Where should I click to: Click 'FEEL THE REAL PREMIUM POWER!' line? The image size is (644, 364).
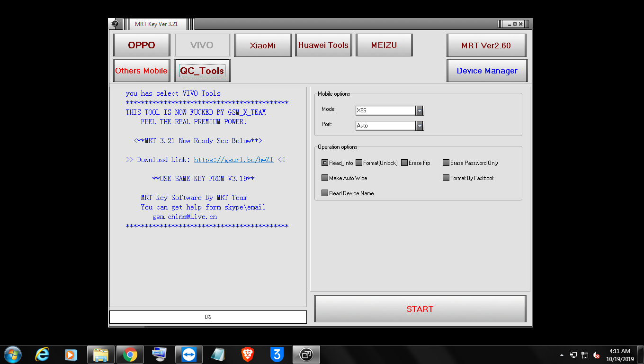click(194, 122)
